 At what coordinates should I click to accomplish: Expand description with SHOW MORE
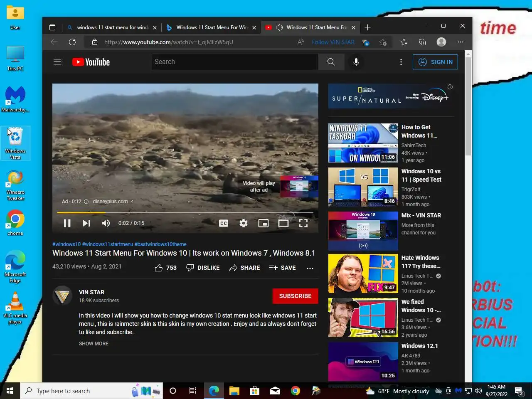click(x=94, y=344)
